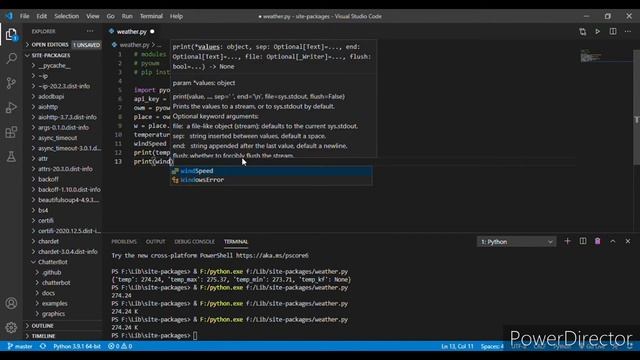Split the terminal panel
The width and height of the screenshot is (640, 360).
583,241
